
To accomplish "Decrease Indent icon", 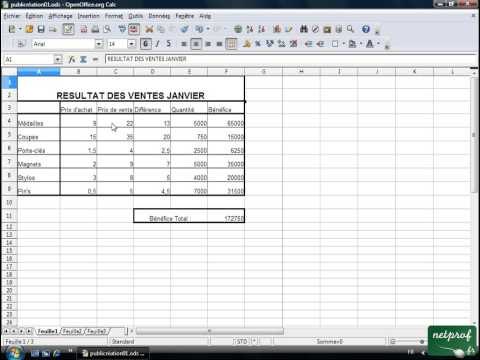I will [308, 44].
